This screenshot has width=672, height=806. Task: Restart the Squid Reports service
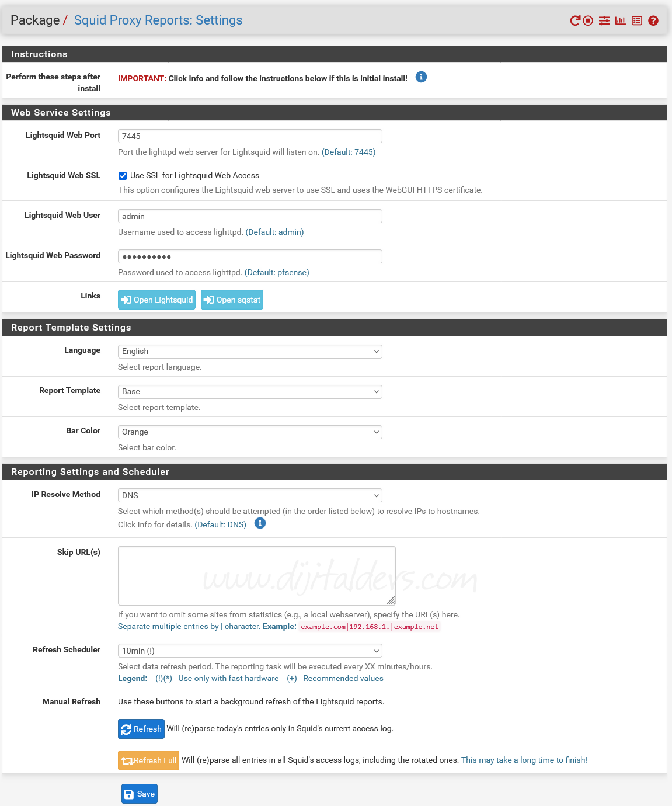click(x=575, y=20)
